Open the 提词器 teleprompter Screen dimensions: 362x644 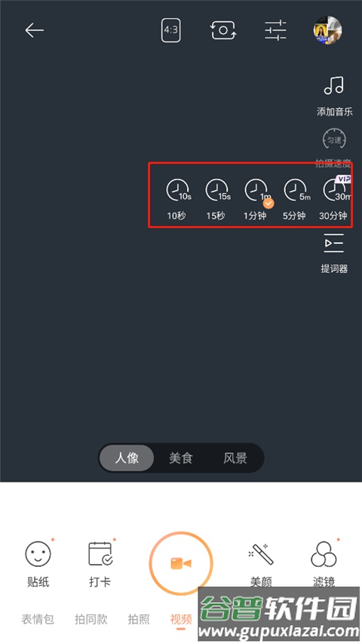tap(334, 253)
